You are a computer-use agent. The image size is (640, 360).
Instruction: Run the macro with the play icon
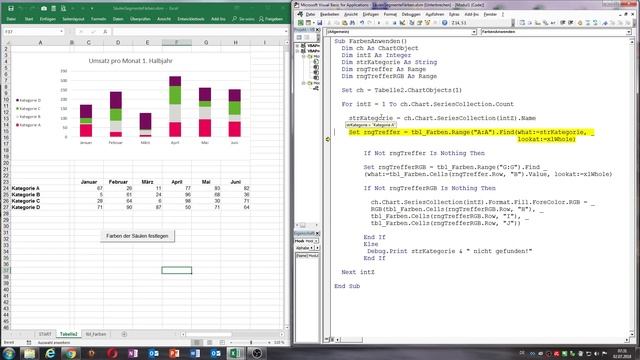pyautogui.click(x=379, y=23)
